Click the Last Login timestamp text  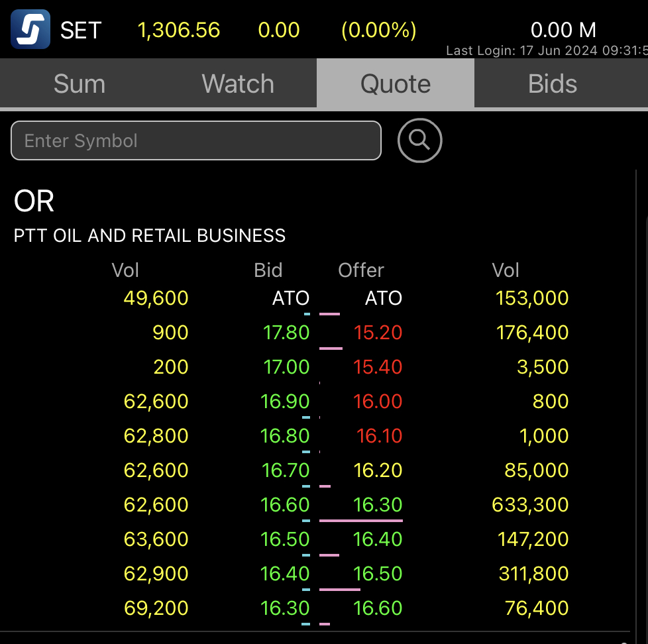point(547,50)
